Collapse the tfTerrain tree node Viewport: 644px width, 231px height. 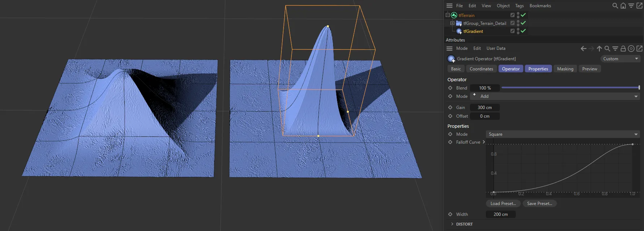coord(448,15)
